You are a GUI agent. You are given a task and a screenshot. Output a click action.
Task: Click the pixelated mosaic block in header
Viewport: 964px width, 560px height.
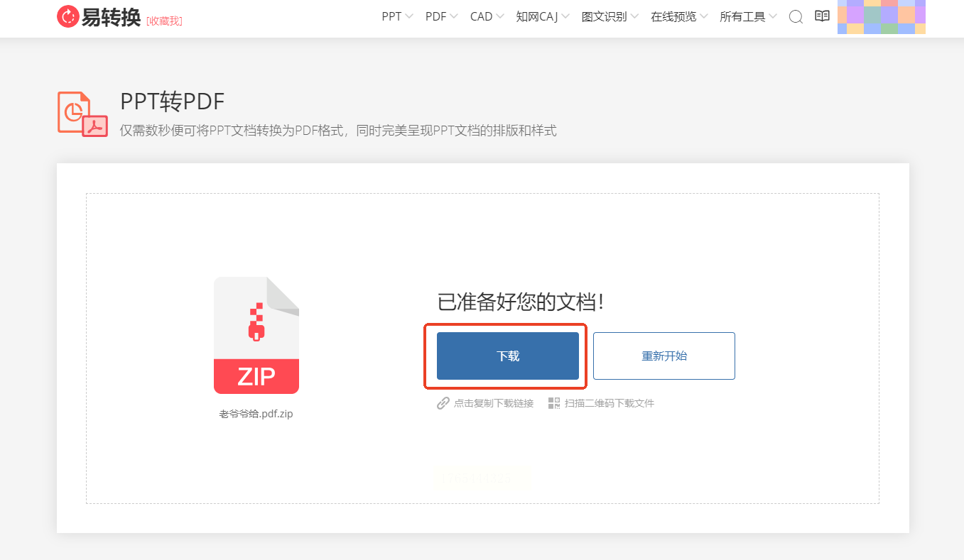tap(881, 17)
